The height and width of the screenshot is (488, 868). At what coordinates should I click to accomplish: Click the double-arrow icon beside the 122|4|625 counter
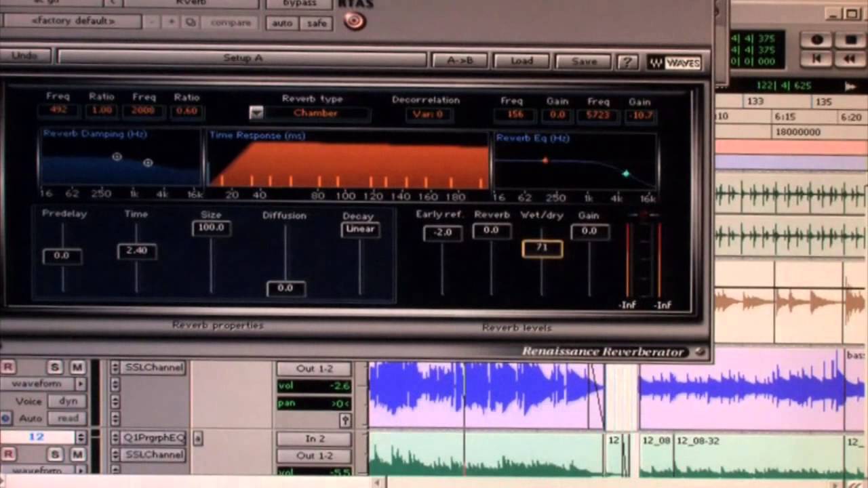pyautogui.click(x=850, y=86)
